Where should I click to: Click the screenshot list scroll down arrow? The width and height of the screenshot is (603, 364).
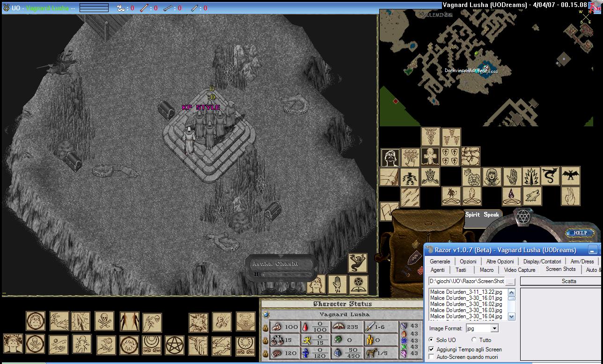point(512,317)
